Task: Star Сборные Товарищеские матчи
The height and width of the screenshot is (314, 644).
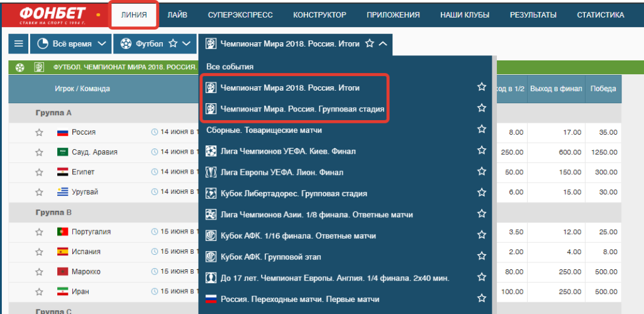Action: tap(482, 130)
